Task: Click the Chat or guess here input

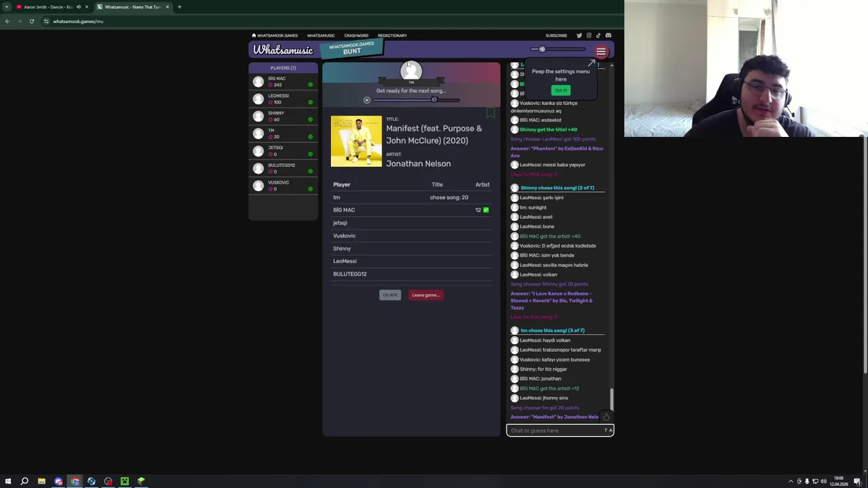Action: (x=560, y=430)
